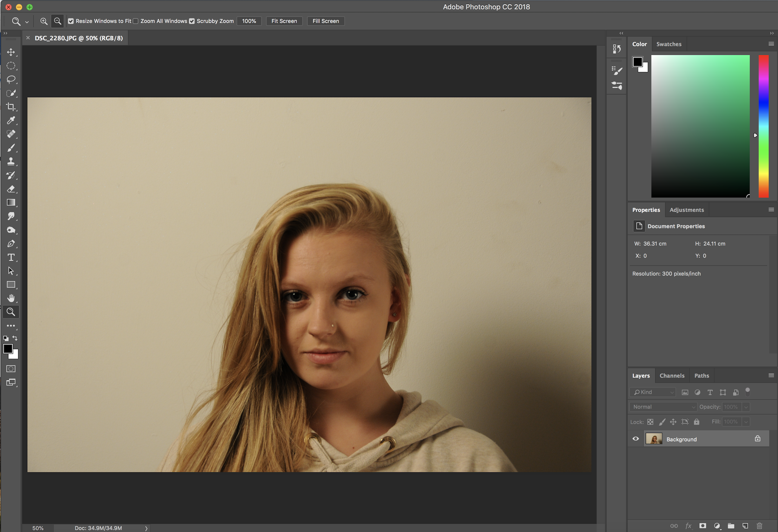Select the Lasso tool
This screenshot has height=532, width=778.
tap(11, 79)
